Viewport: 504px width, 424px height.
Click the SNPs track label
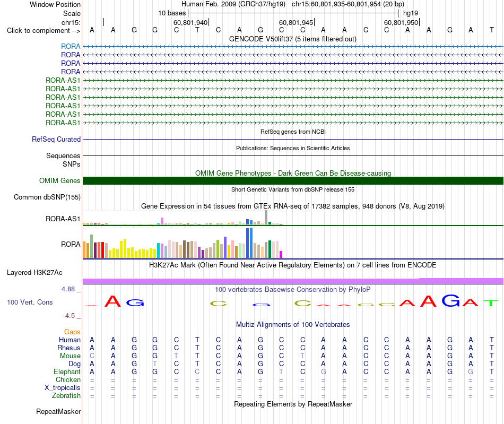pyautogui.click(x=72, y=165)
